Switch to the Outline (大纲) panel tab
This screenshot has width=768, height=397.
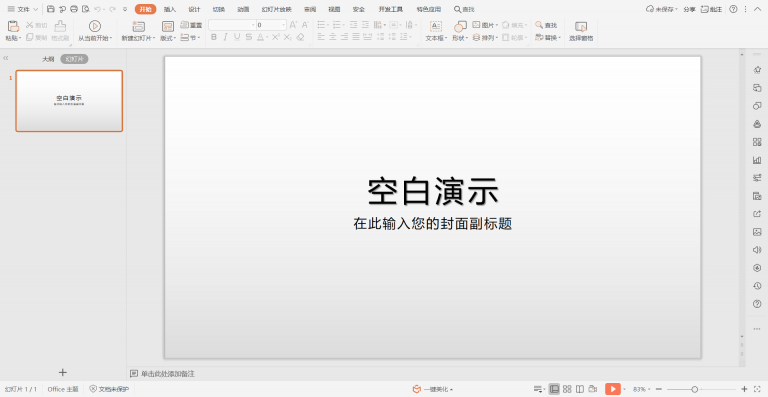point(48,59)
